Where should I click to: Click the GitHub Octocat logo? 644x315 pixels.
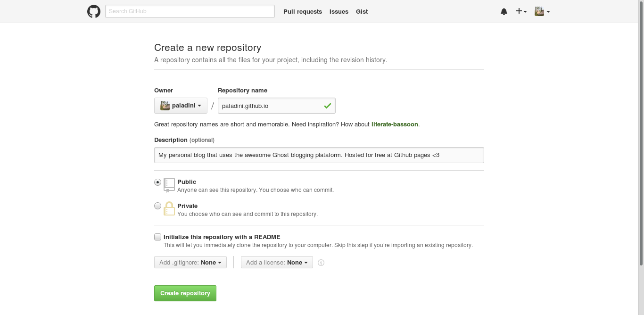pyautogui.click(x=94, y=11)
